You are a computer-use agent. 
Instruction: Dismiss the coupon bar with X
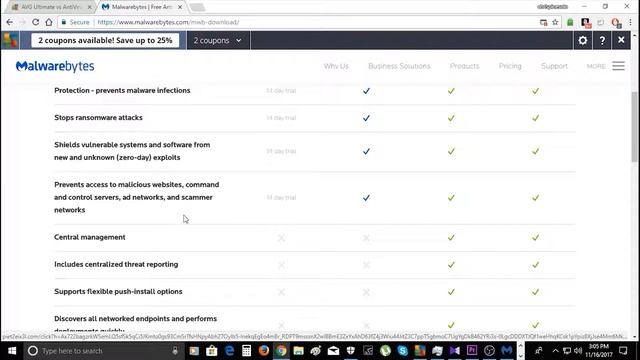pos(621,40)
